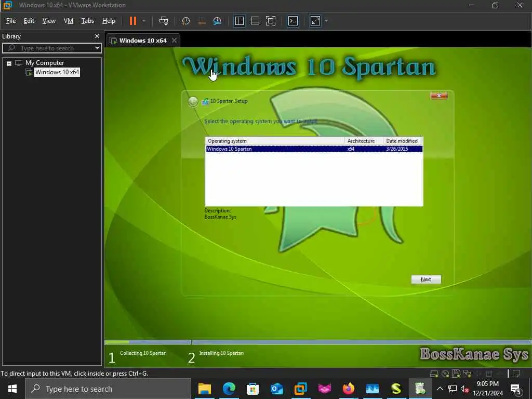Open the Windows Start menu

(x=12, y=389)
